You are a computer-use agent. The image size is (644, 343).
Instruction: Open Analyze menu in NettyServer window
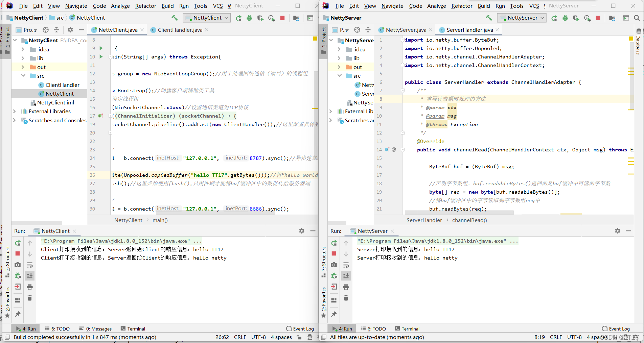click(436, 6)
